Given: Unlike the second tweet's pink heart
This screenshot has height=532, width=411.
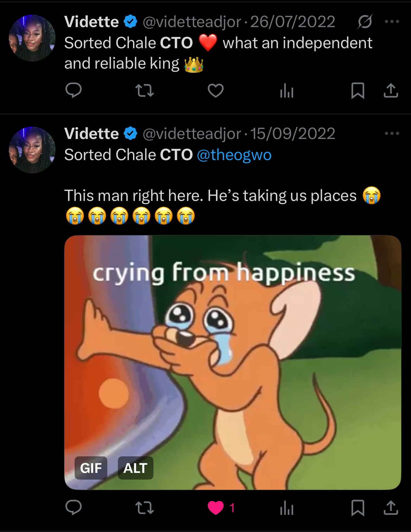Looking at the screenshot, I should [x=216, y=508].
